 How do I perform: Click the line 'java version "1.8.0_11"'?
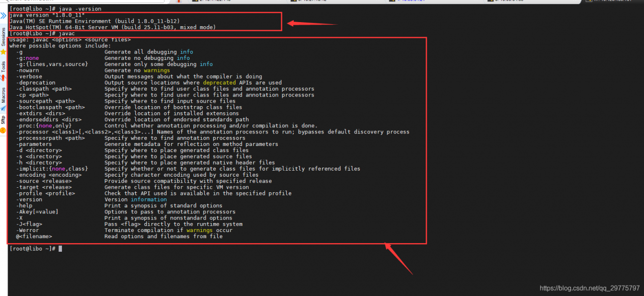[x=46, y=15]
